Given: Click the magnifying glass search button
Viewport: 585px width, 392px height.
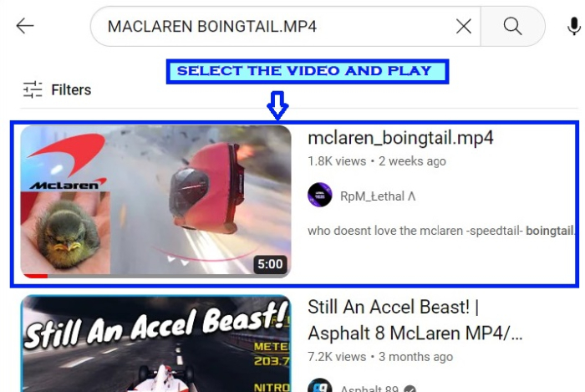Looking at the screenshot, I should 512,27.
